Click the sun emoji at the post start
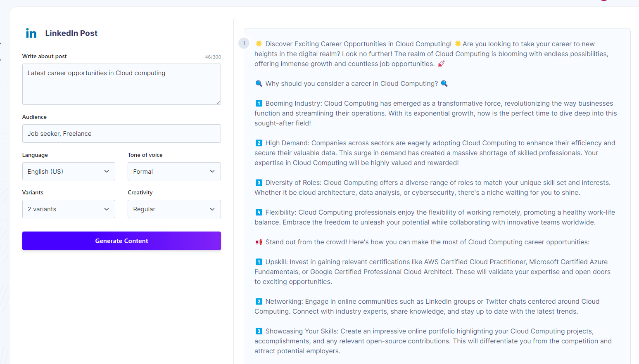Image resolution: width=639 pixels, height=364 pixels. pyautogui.click(x=259, y=43)
